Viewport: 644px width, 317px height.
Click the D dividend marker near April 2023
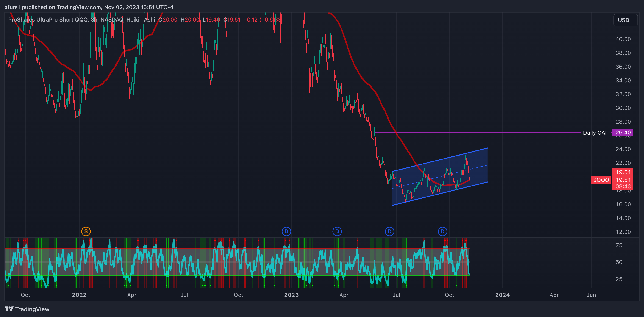pyautogui.click(x=337, y=231)
